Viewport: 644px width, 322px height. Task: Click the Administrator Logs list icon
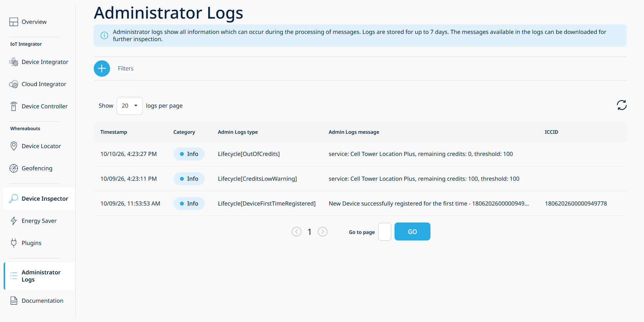coord(14,276)
